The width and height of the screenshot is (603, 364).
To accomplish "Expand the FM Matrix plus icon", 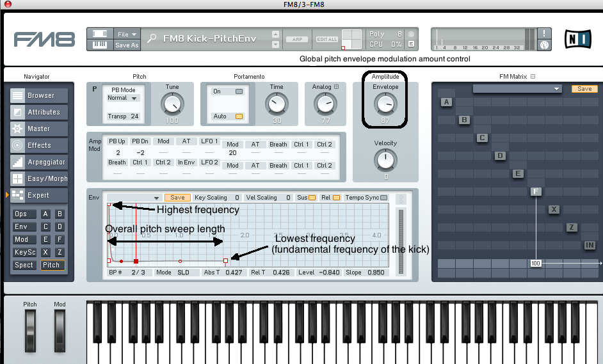I will 533,77.
